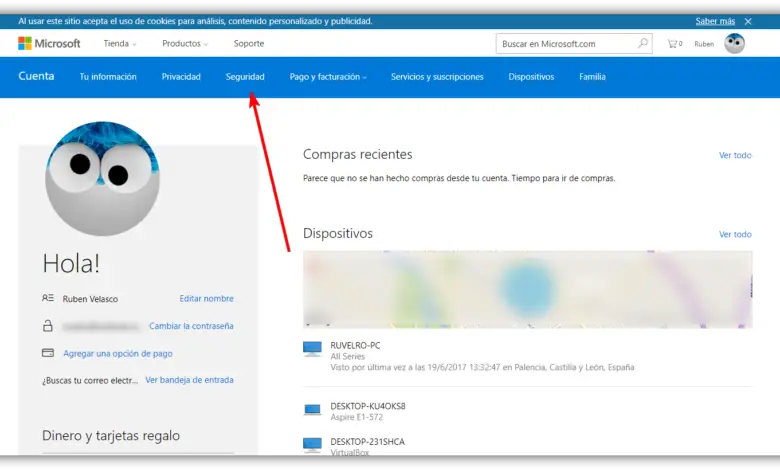Click the person icon beside Ruben Velasco
Viewport: 780px width, 470px height.
tap(48, 298)
